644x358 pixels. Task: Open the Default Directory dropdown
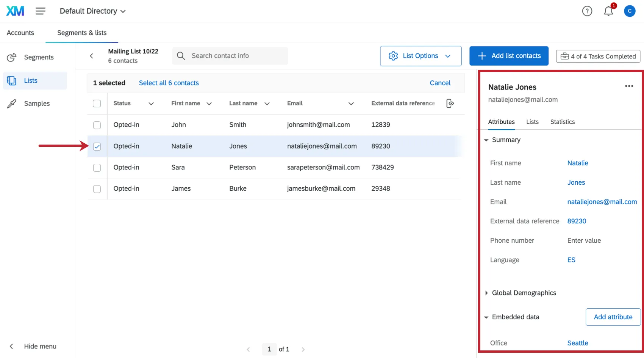click(x=92, y=11)
